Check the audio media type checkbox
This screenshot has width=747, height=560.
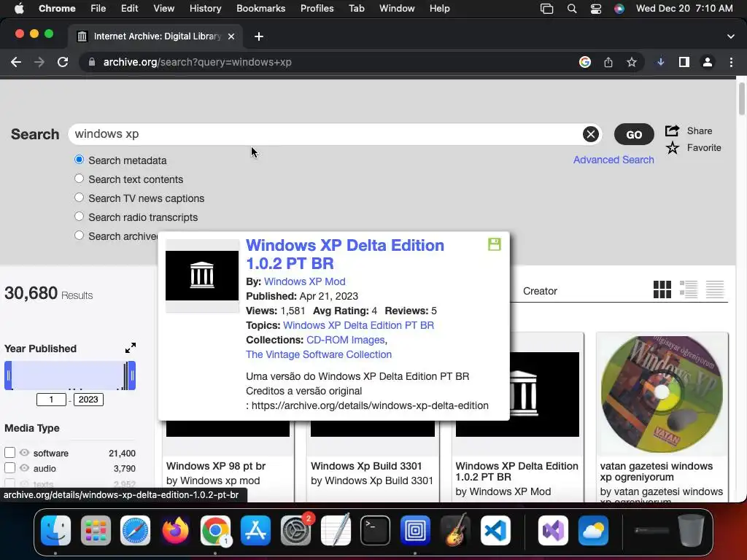[x=9, y=467]
